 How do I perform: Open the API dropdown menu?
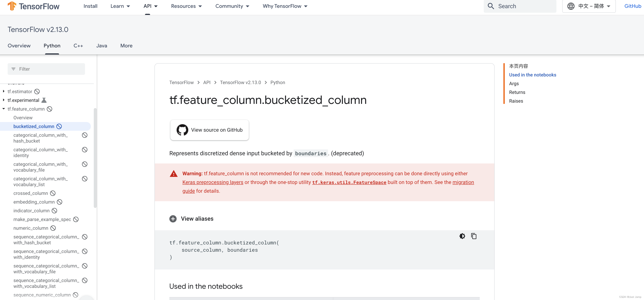coord(150,6)
